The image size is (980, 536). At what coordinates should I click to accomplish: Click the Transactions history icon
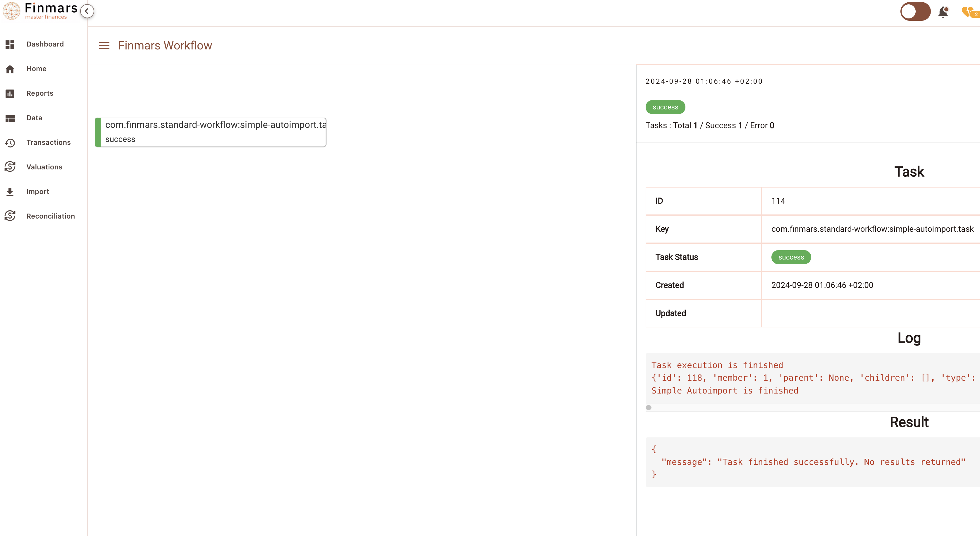coord(10,143)
